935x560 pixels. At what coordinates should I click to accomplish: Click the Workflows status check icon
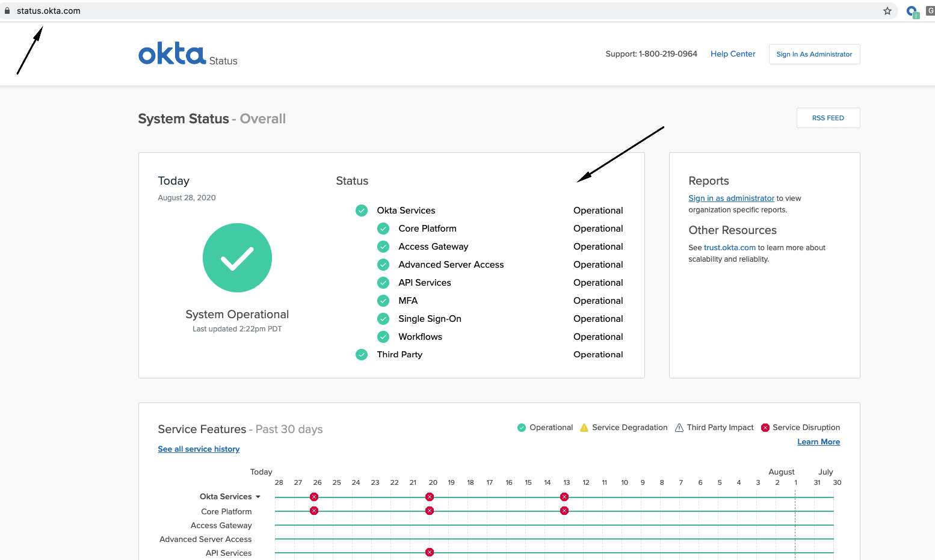pyautogui.click(x=383, y=337)
